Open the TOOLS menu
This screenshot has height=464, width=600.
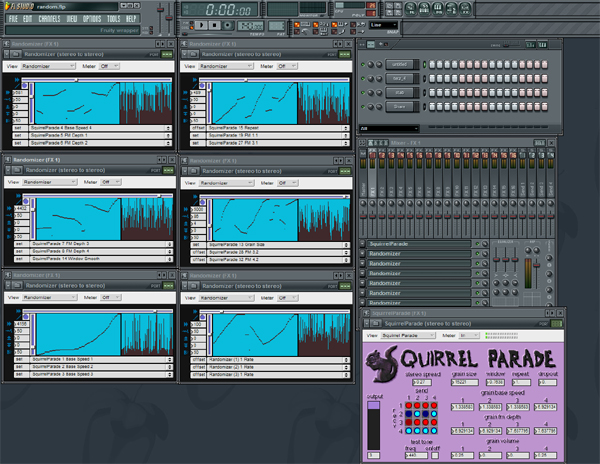(x=114, y=19)
